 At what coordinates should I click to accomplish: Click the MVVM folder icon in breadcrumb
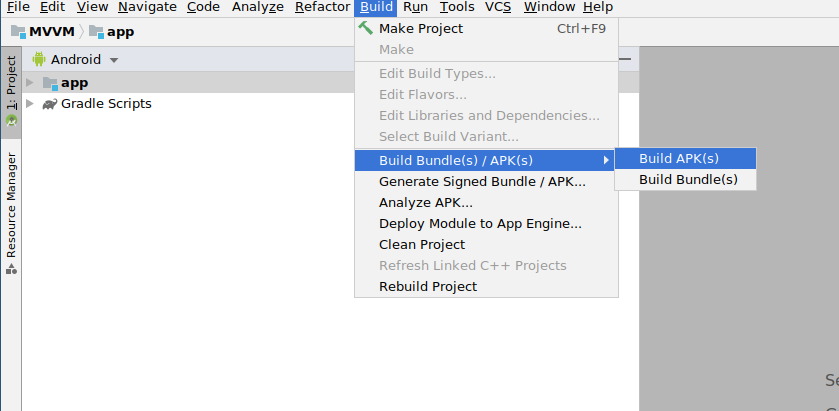pyautogui.click(x=18, y=32)
